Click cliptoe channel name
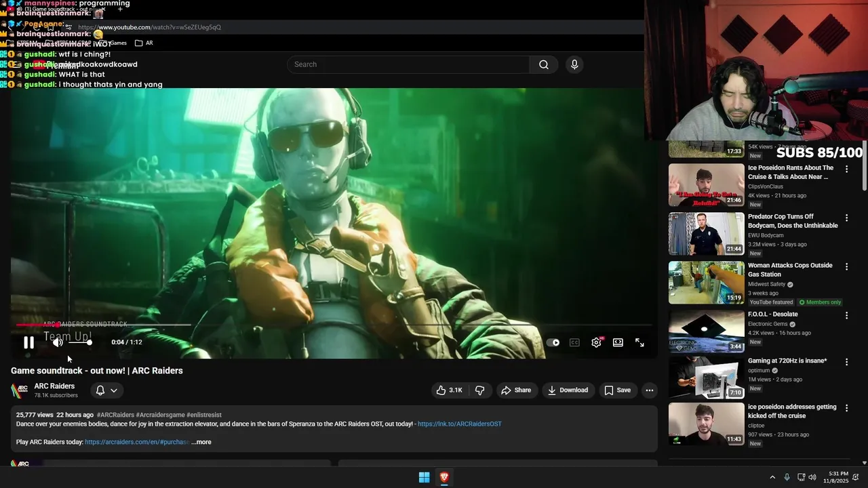 point(756,426)
